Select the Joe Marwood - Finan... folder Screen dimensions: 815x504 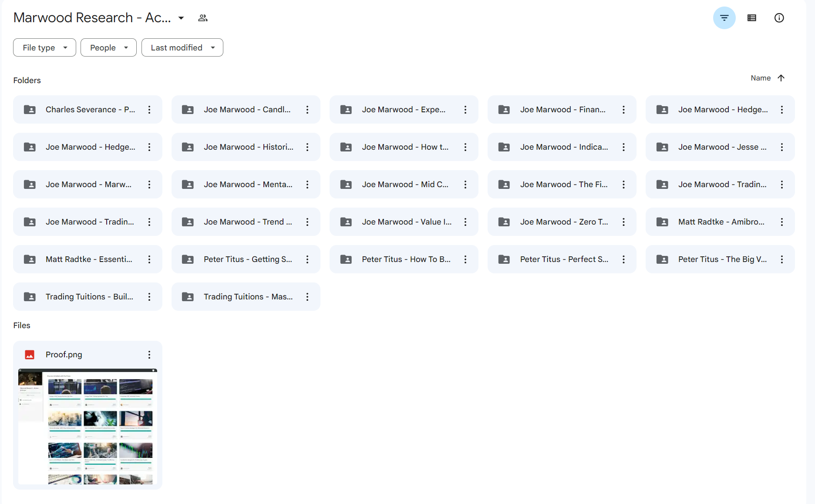(562, 110)
